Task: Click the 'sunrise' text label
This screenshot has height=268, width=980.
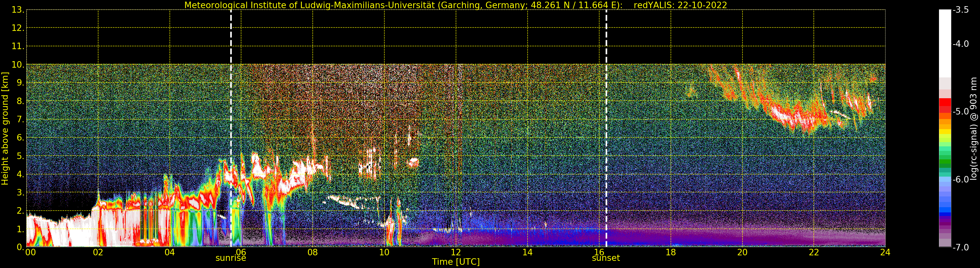Action: tap(231, 258)
